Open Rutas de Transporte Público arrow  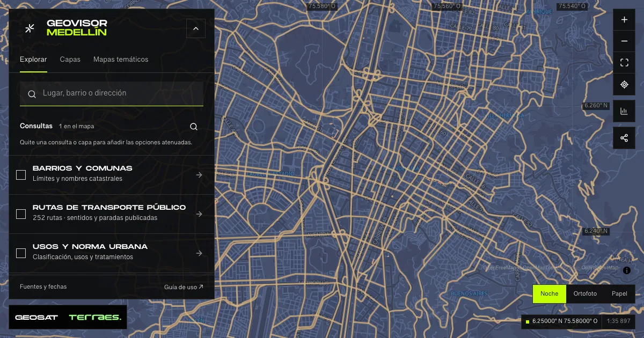click(199, 214)
